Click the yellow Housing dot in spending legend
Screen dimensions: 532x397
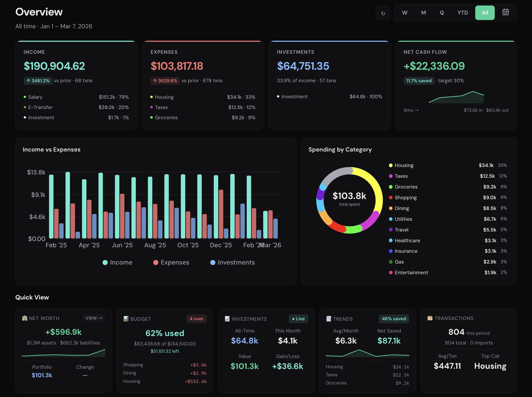point(391,165)
